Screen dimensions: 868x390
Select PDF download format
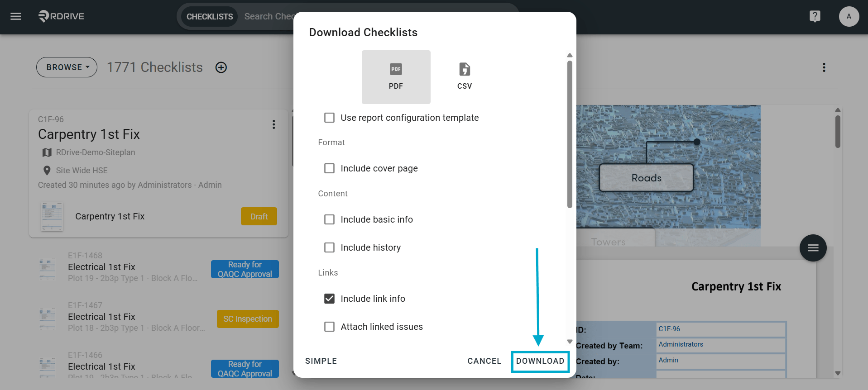point(396,77)
